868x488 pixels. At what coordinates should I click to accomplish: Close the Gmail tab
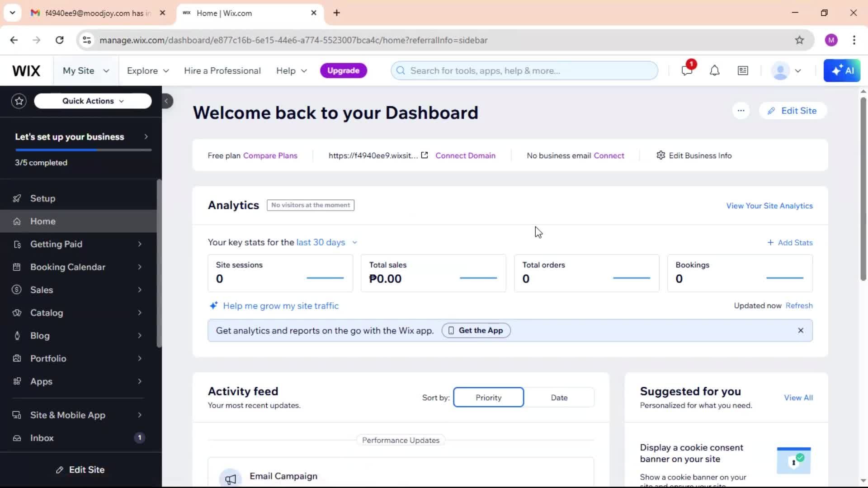[x=162, y=13]
